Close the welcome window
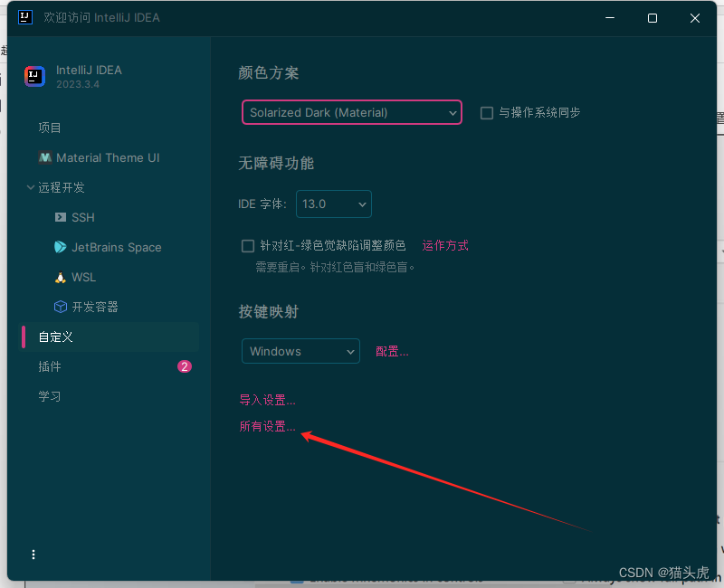 click(x=695, y=18)
